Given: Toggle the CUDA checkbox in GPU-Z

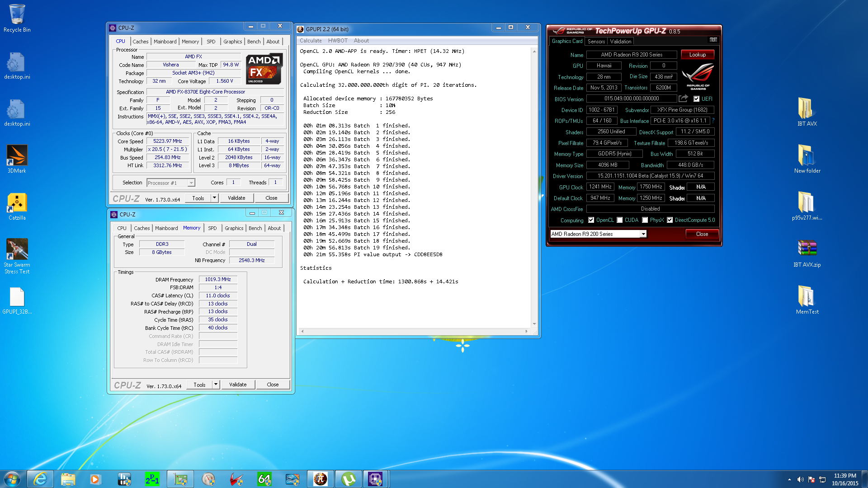Looking at the screenshot, I should [620, 220].
